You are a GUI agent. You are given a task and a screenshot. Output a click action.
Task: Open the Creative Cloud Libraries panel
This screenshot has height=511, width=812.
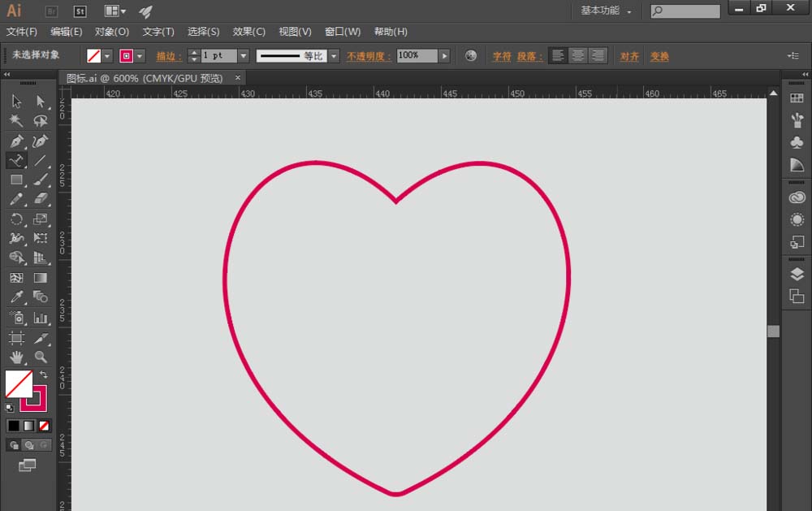797,197
